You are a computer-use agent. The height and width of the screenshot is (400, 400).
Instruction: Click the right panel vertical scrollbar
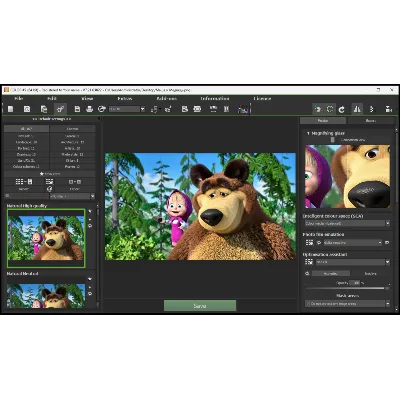[x=397, y=220]
